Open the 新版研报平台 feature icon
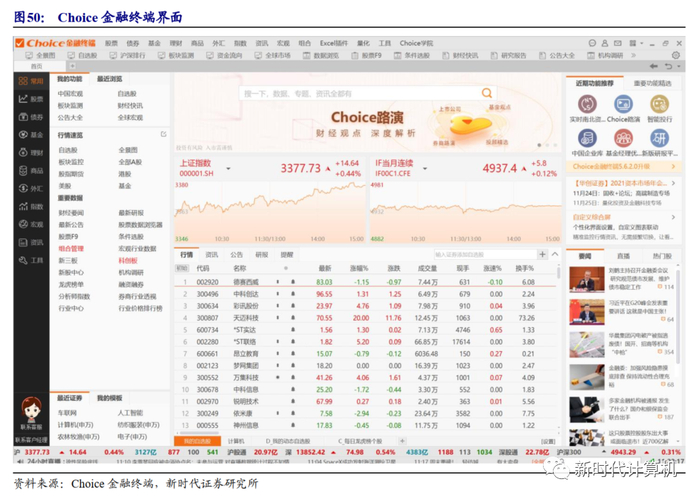The height and width of the screenshot is (500, 700). pos(659,138)
